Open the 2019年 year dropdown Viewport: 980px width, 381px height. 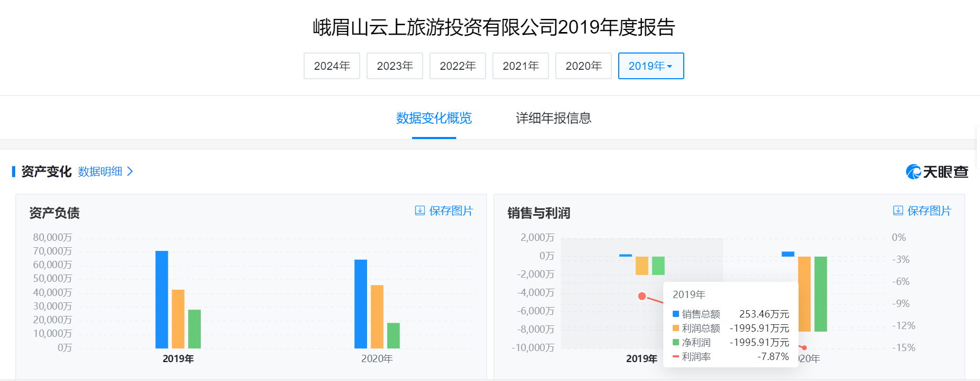tap(651, 66)
